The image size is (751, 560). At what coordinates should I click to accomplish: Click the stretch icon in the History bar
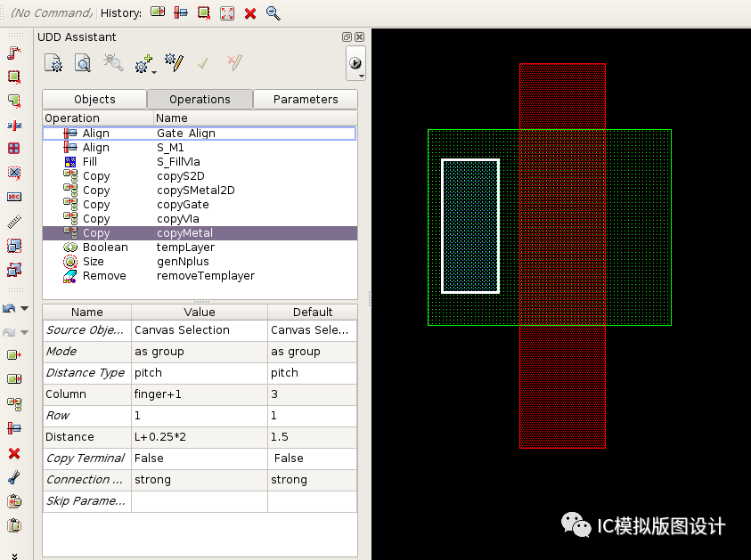158,12
